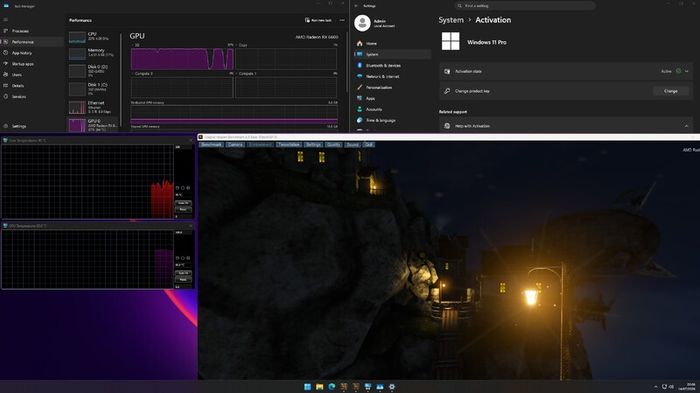Open Admin local account profile
This screenshot has width=700, height=393.
(375, 23)
